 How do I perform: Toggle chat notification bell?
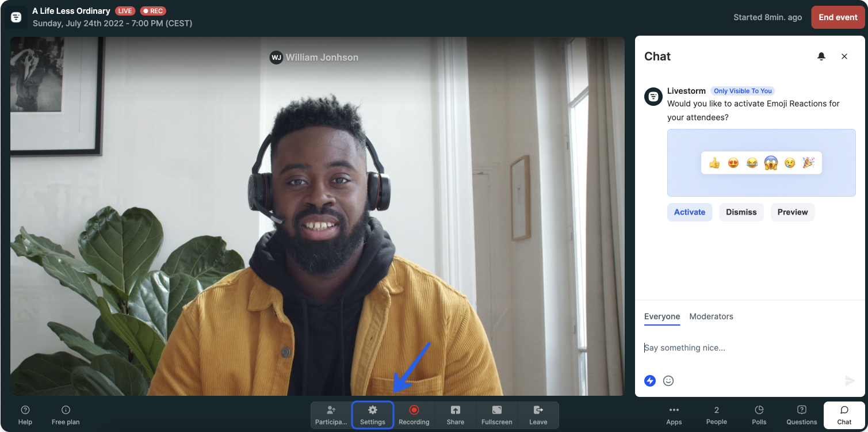(x=821, y=56)
